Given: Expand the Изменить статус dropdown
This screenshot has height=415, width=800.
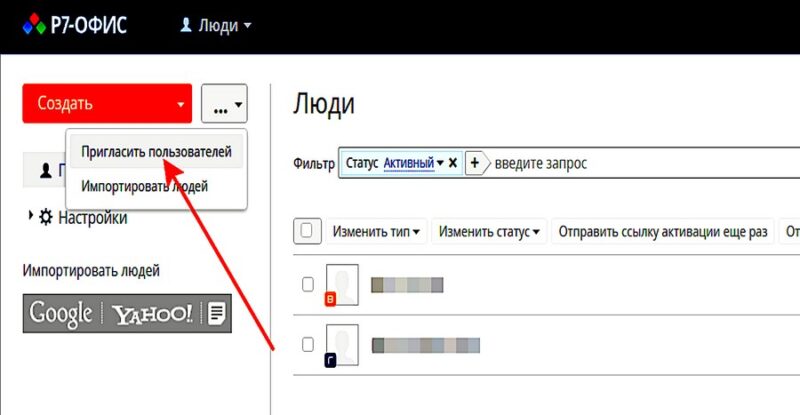Looking at the screenshot, I should 489,232.
